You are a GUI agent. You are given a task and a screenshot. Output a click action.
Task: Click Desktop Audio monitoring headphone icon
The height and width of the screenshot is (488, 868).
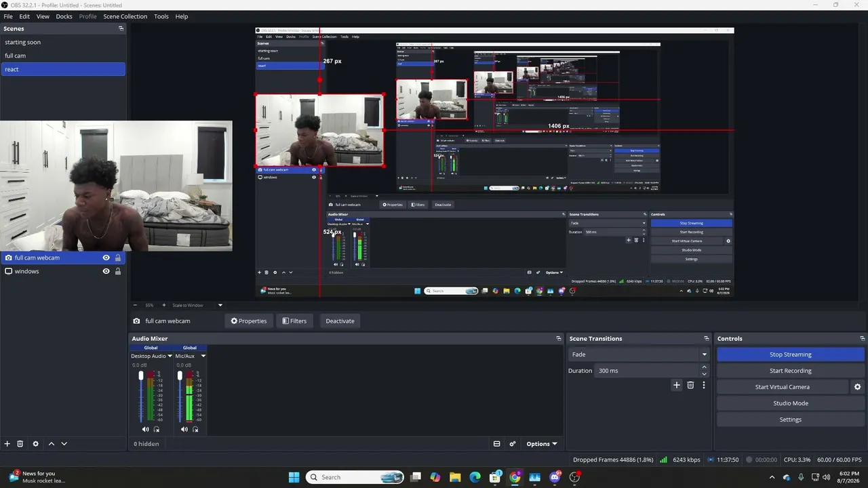coord(157,429)
